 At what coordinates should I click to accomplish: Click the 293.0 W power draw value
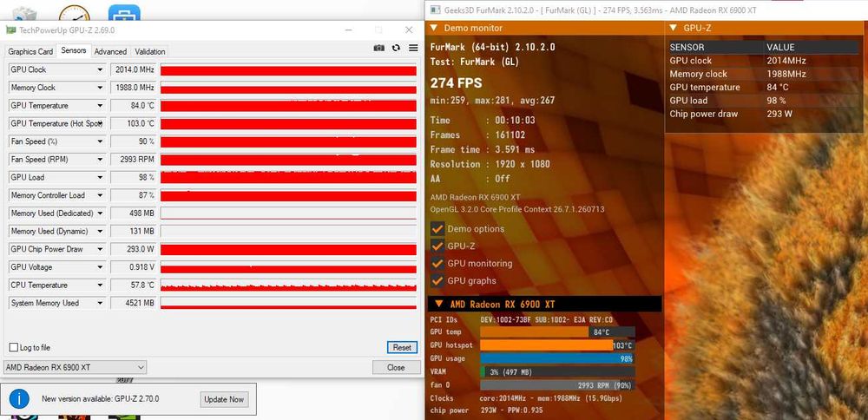pos(134,250)
